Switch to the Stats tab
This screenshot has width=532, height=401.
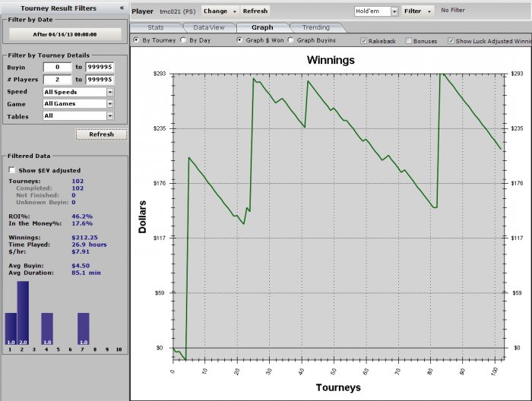coord(157,27)
